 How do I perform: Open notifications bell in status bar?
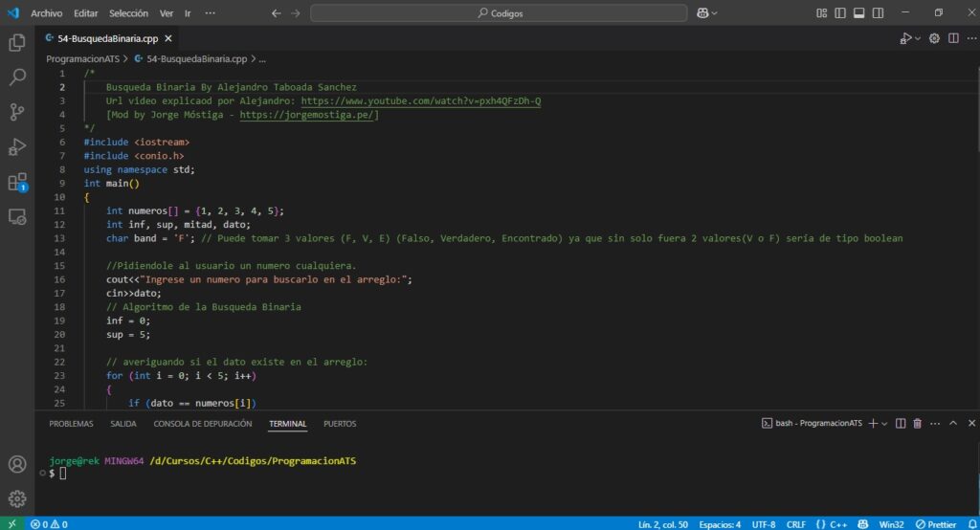tap(972, 524)
